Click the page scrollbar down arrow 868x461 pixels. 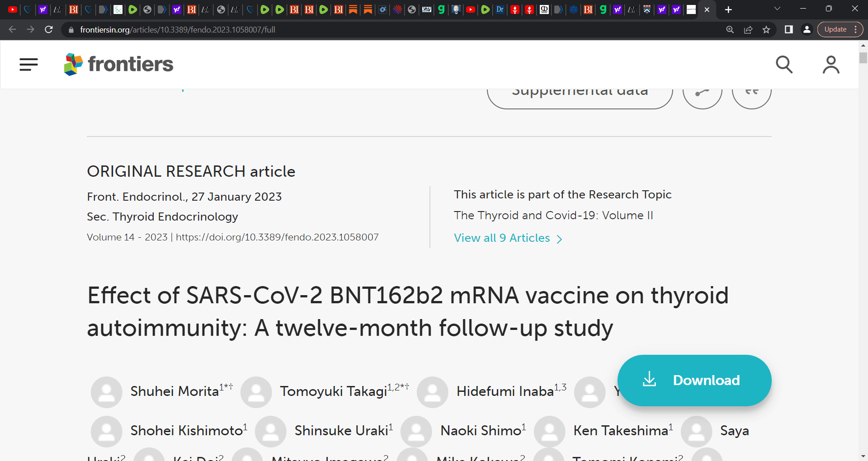pos(863,456)
